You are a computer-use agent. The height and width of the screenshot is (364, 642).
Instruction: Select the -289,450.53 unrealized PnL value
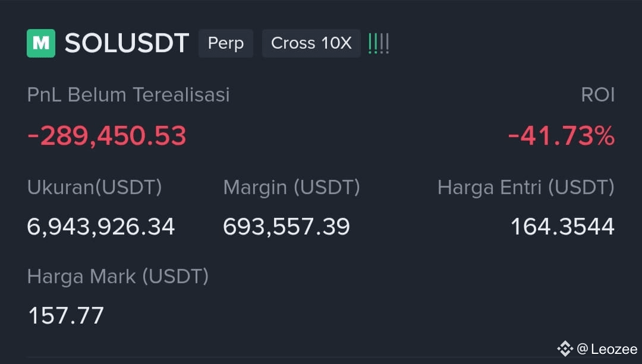click(107, 136)
